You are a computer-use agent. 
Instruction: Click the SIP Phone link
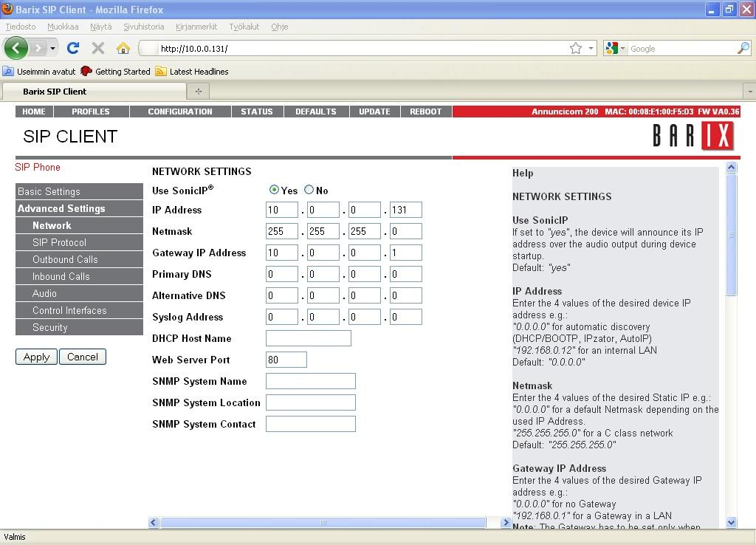tap(38, 168)
